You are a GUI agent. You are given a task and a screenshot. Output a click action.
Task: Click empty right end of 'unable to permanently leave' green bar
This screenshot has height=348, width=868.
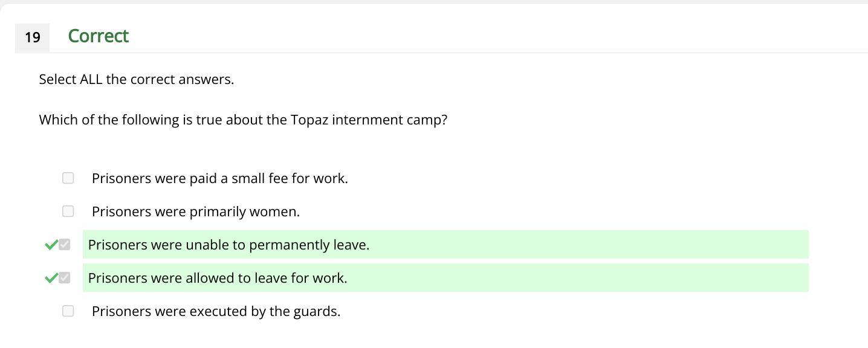pyautogui.click(x=725, y=245)
